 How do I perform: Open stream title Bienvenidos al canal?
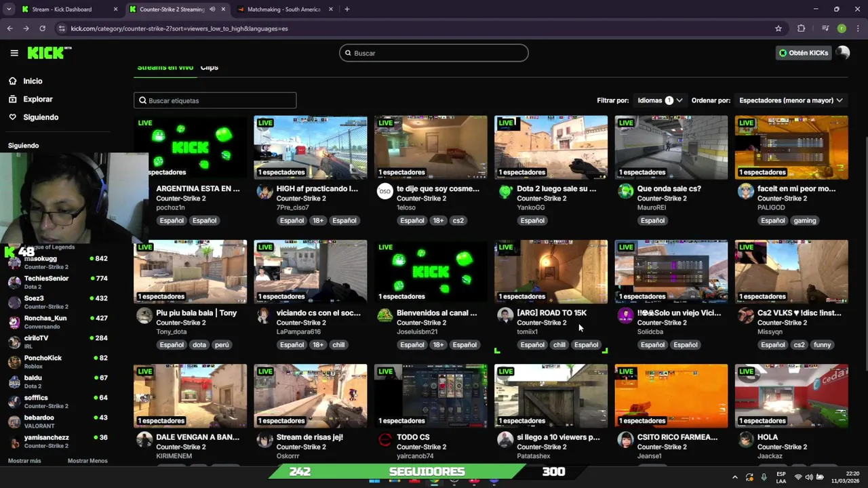(437, 313)
